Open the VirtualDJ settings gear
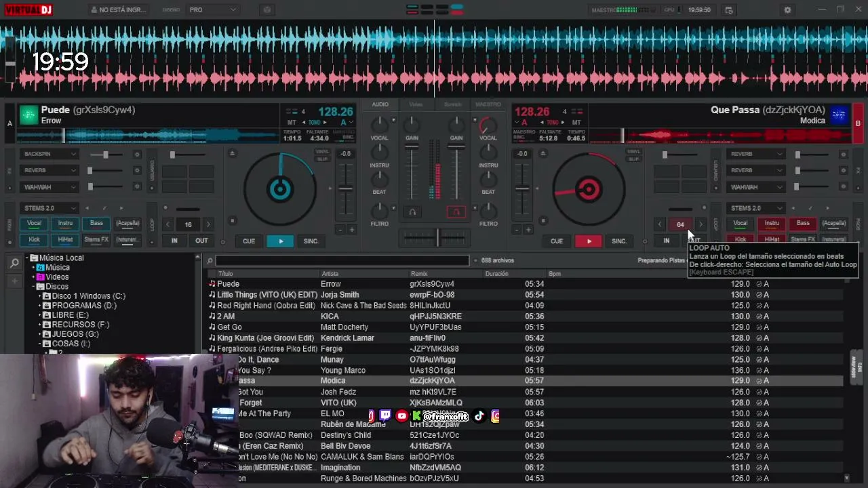The image size is (868, 488). click(787, 10)
